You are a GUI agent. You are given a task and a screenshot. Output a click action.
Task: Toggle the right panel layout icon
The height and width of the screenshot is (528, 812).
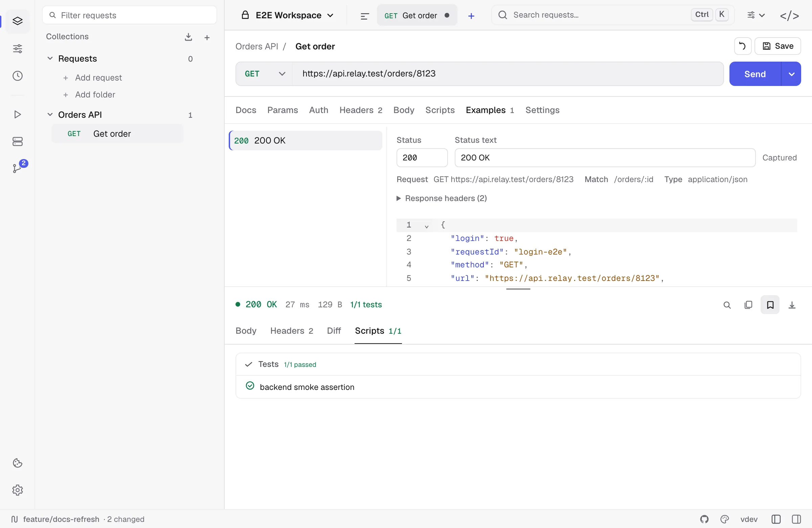tap(796, 519)
